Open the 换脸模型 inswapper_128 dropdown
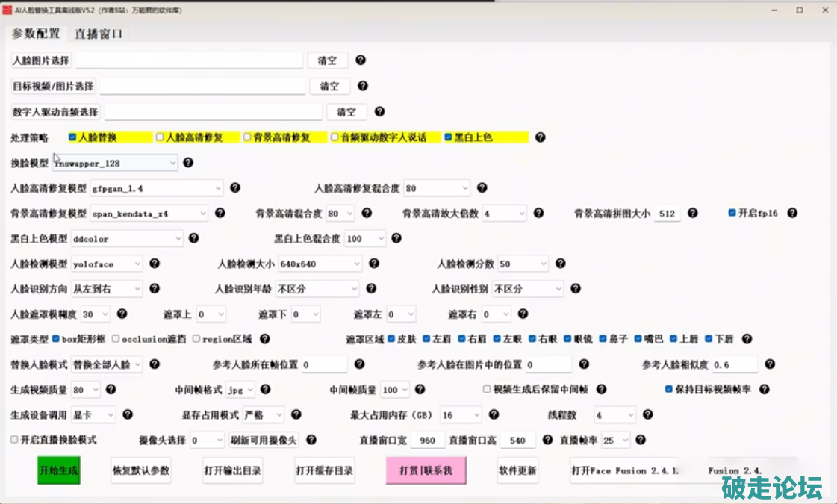 (x=116, y=163)
